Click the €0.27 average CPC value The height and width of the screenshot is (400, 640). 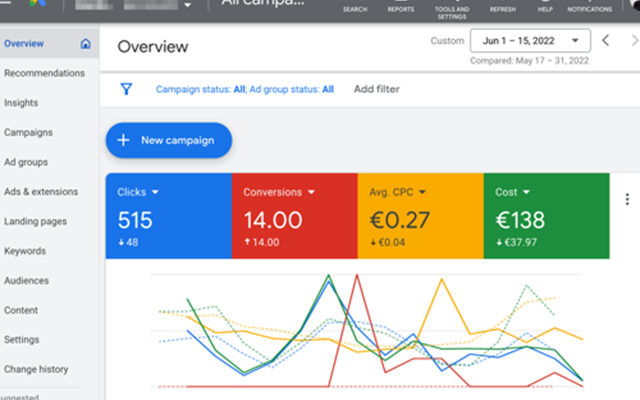(x=400, y=220)
